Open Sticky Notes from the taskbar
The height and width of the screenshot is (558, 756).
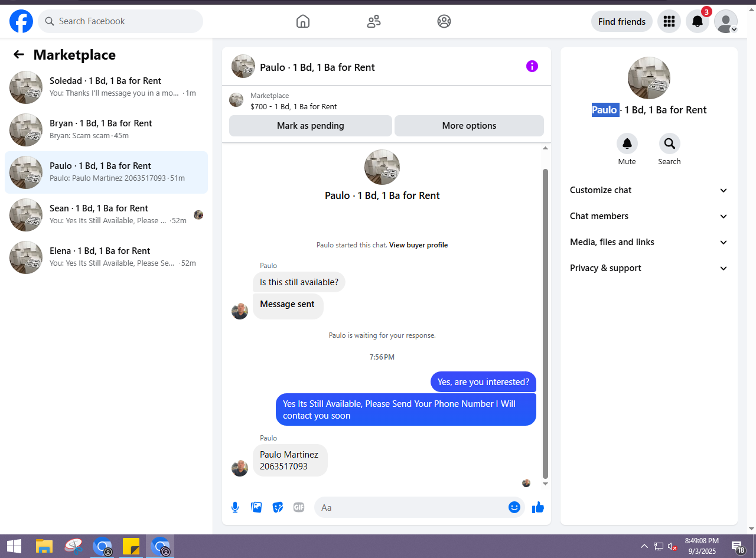coord(131,546)
